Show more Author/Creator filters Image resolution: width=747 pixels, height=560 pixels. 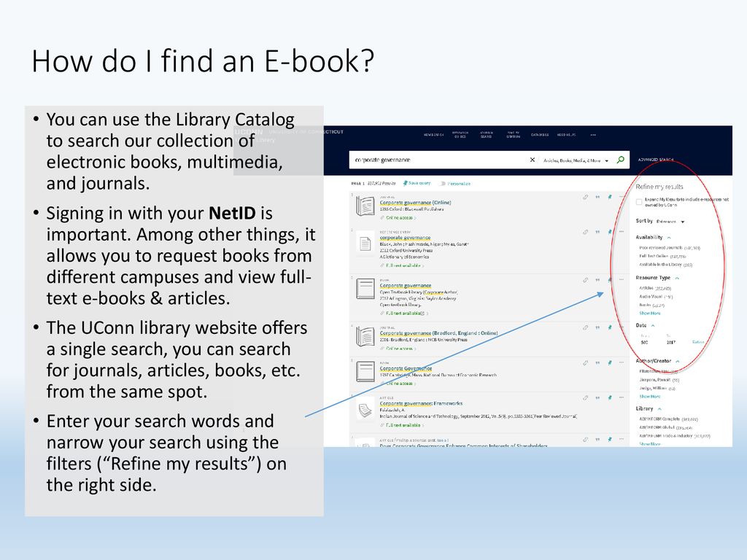pos(650,396)
